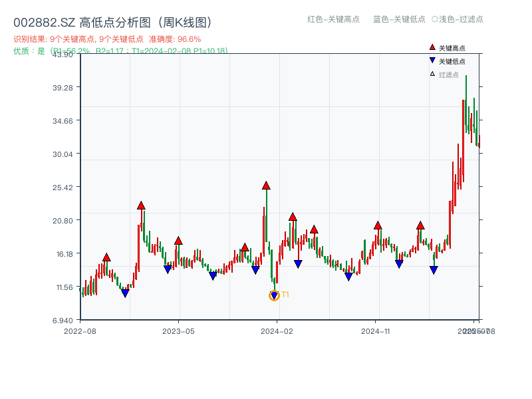The height and width of the screenshot is (399, 532).
Task: Click the last blue key-low triangle before the 2025 rally
Action: pyautogui.click(x=434, y=270)
